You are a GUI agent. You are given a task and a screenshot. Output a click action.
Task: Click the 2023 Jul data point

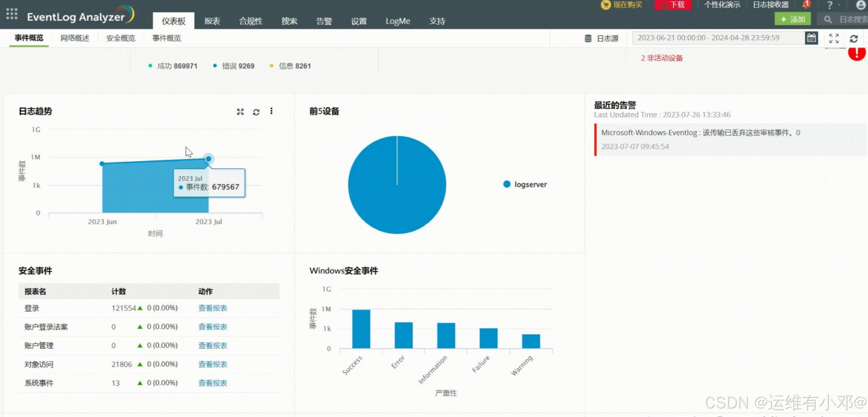pyautogui.click(x=208, y=159)
